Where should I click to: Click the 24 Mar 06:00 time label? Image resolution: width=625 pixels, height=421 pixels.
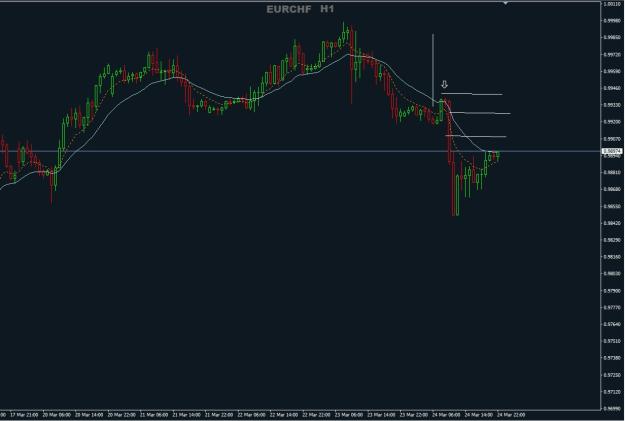point(446,415)
